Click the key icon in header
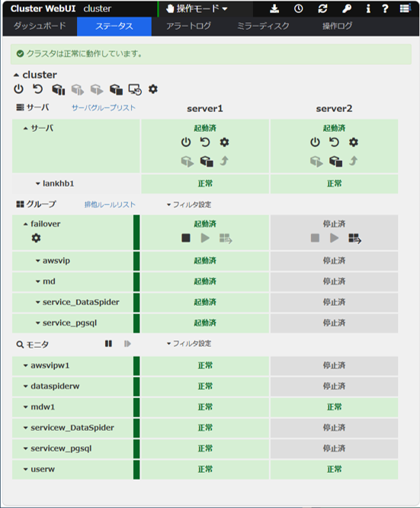 (347, 8)
